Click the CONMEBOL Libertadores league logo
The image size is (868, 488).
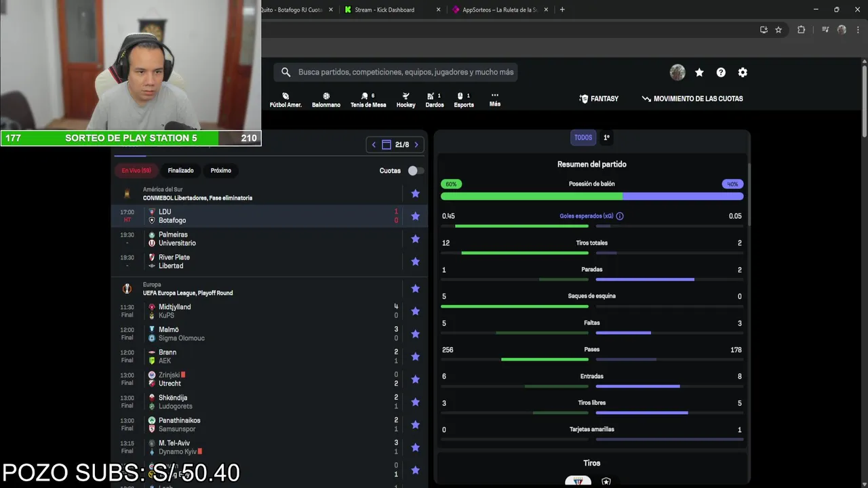127,194
